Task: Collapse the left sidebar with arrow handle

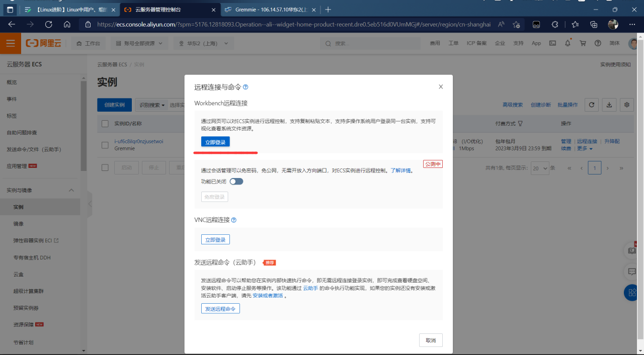Action: [90, 204]
